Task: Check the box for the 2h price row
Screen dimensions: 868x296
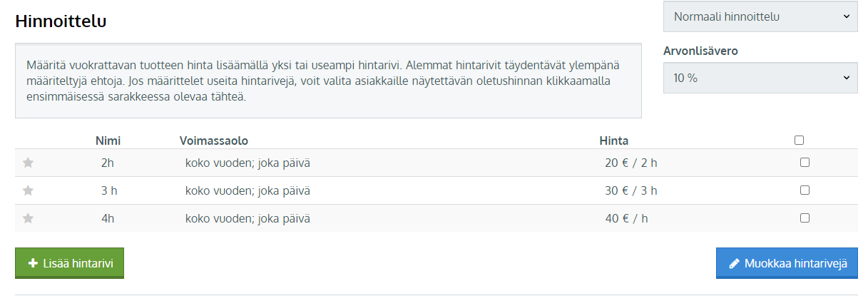Action: (805, 163)
